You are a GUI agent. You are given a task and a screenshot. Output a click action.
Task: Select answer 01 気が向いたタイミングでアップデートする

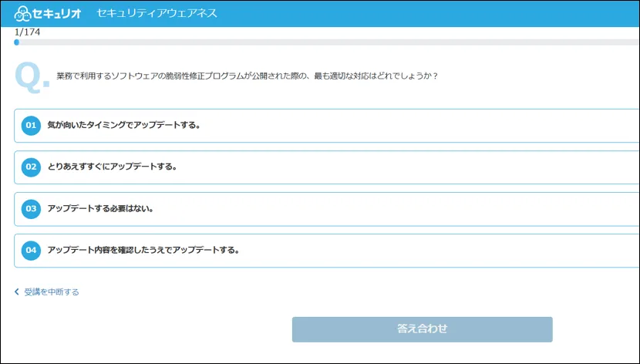326,126
